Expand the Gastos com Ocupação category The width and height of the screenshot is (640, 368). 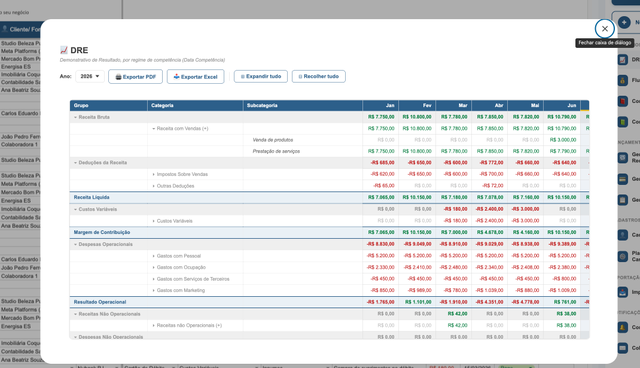[x=153, y=268]
